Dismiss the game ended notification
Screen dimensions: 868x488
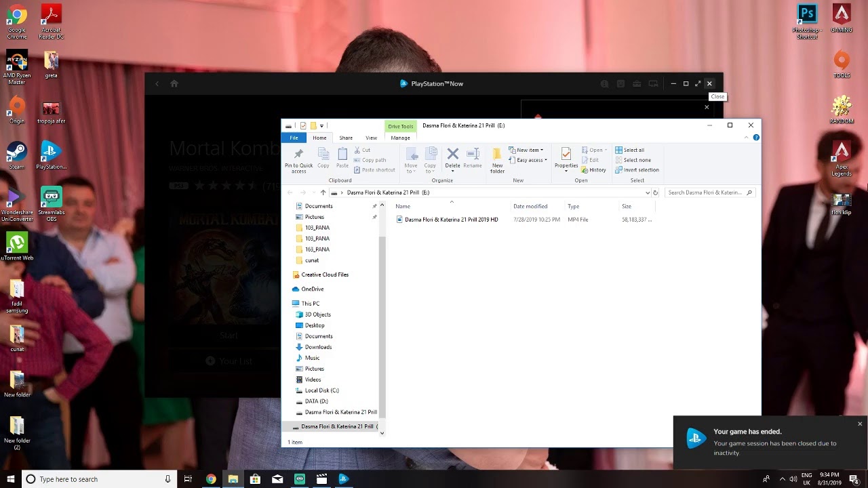coord(860,424)
